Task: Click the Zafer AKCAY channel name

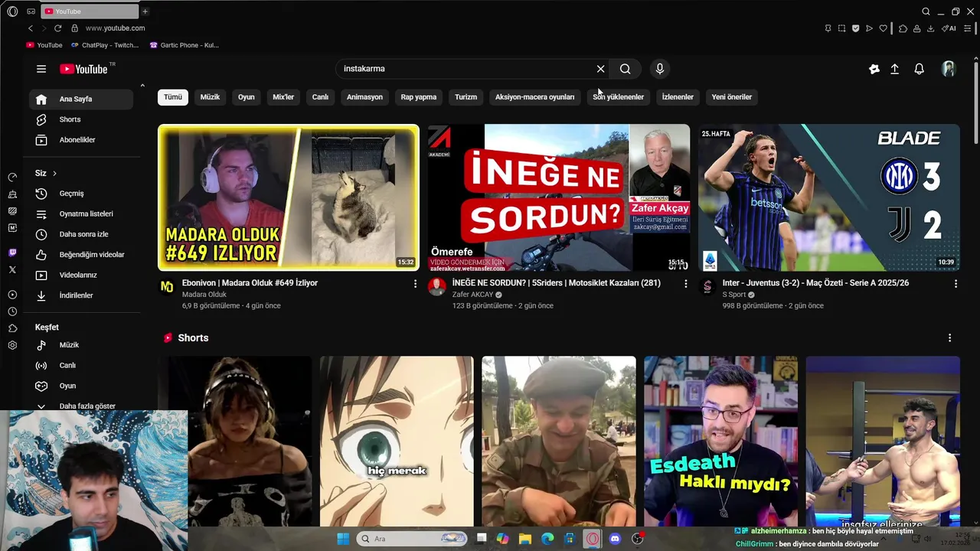Action: coord(473,295)
